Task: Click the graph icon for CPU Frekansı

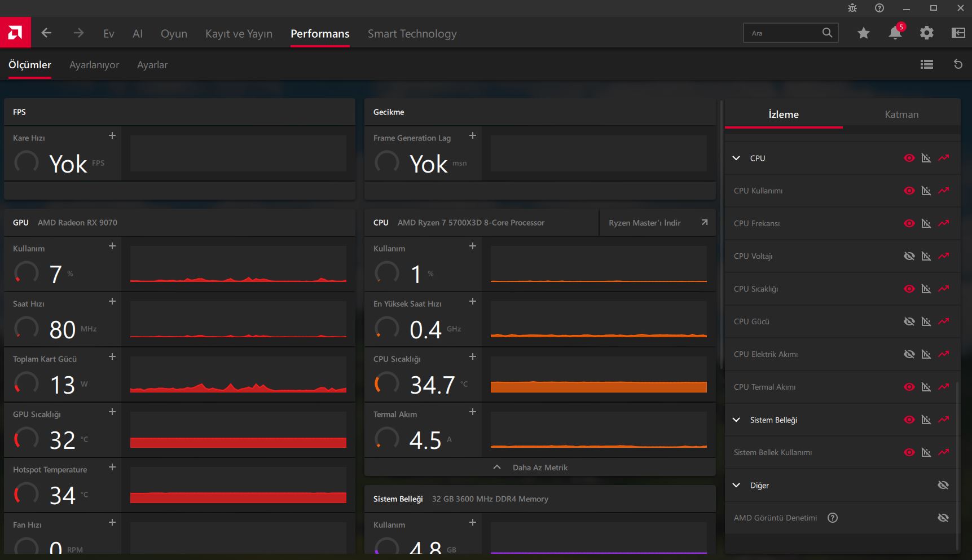Action: tap(944, 223)
